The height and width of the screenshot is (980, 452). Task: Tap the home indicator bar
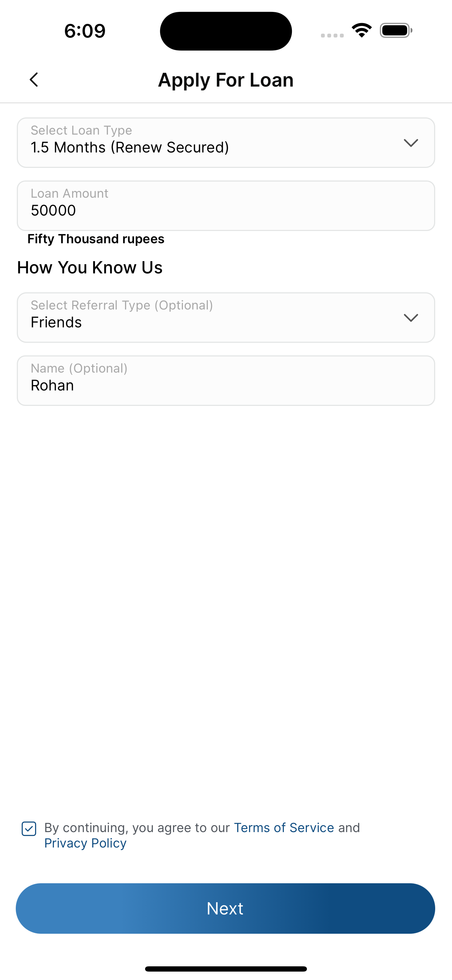click(226, 968)
